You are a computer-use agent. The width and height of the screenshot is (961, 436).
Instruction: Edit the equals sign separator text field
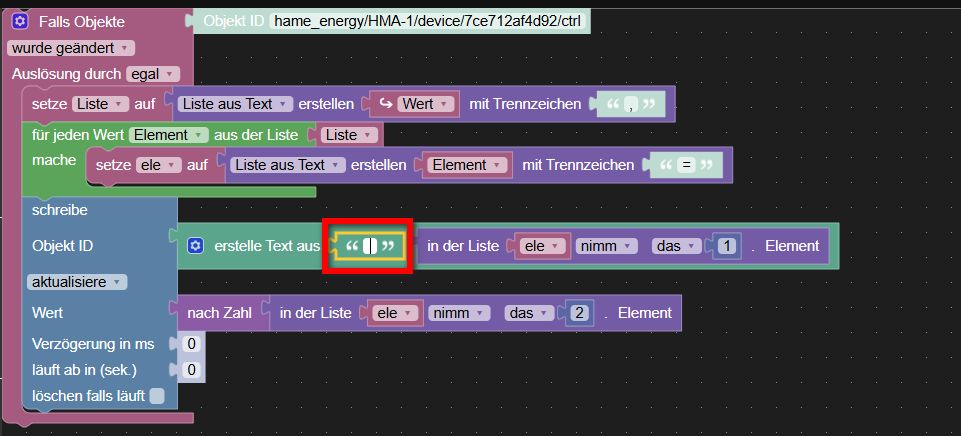[686, 165]
